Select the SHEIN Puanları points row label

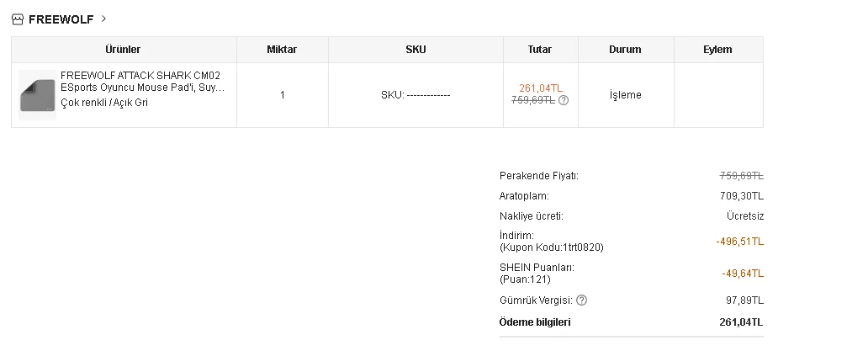coord(537,267)
